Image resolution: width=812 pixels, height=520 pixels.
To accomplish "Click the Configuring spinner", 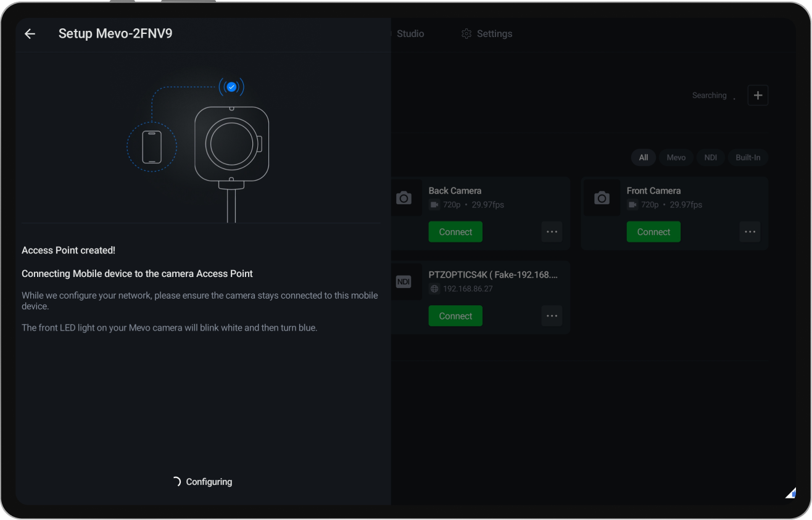I will pos(176,482).
